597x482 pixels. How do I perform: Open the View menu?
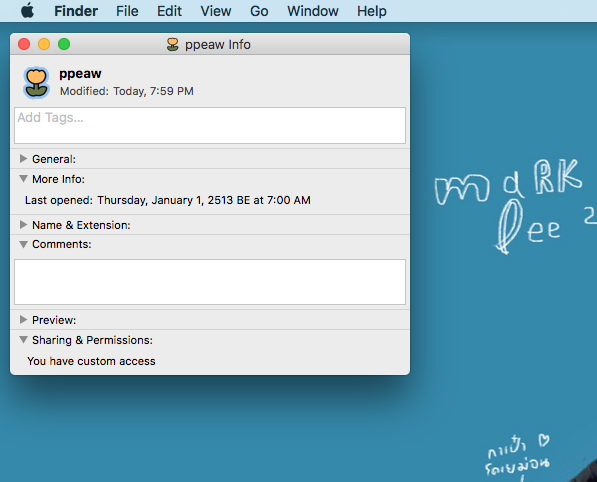click(215, 11)
